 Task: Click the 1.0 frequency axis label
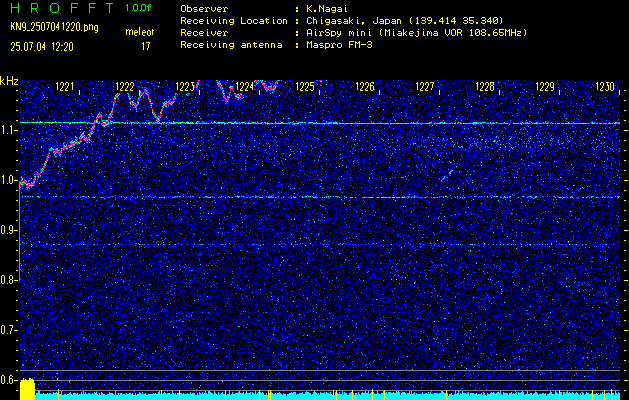pos(8,180)
